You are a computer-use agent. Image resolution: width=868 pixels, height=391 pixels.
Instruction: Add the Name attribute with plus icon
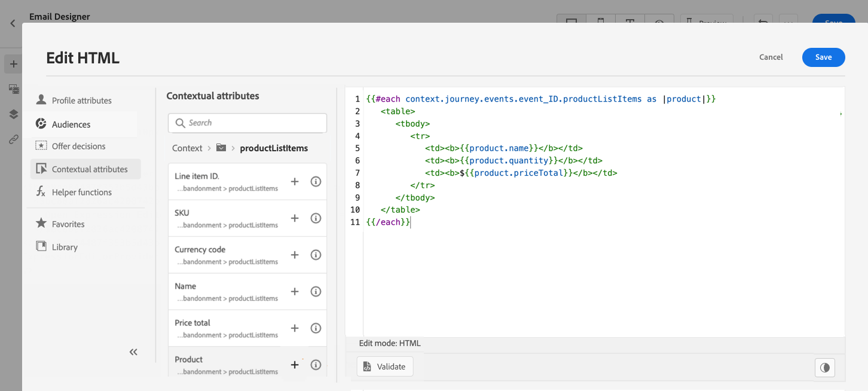point(295,292)
